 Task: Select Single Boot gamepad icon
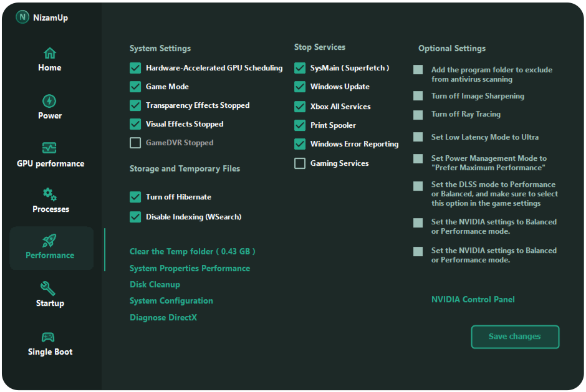click(49, 337)
